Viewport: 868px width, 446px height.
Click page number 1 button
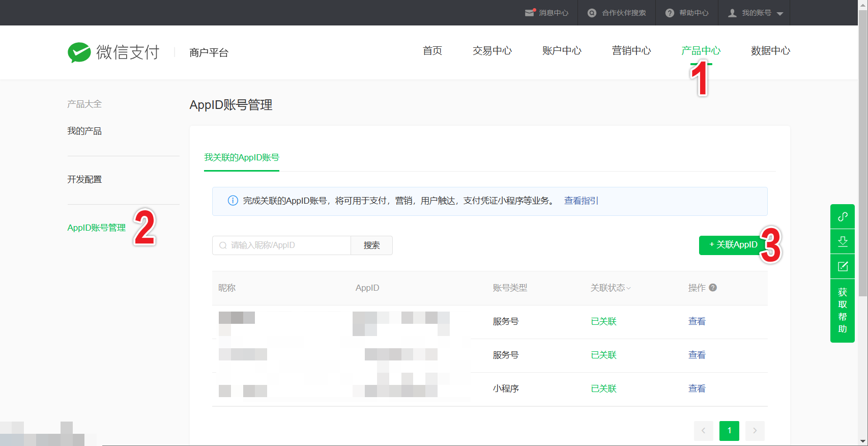(x=729, y=431)
